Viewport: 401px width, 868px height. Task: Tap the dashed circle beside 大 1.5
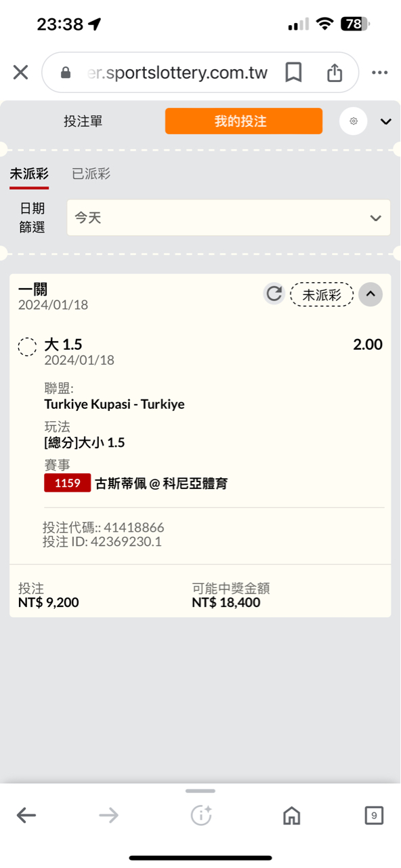point(27,347)
